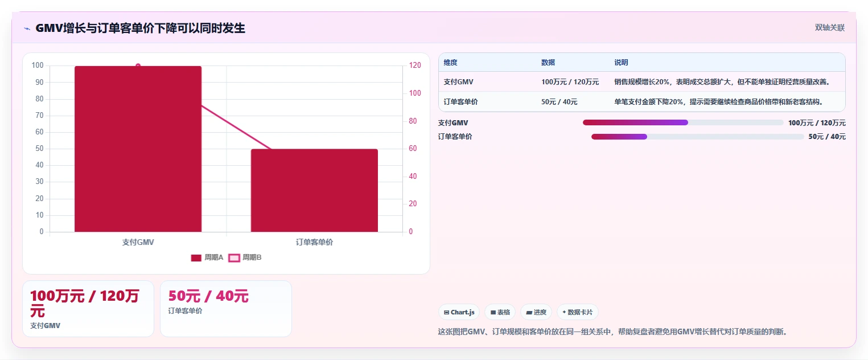Click the 支付GMV cell in the table
The height and width of the screenshot is (360, 868).
point(458,82)
